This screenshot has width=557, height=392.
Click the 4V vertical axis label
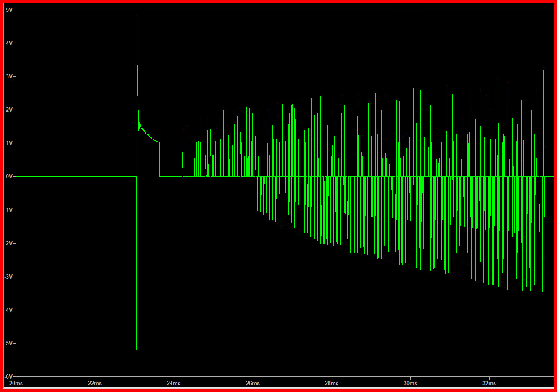click(x=9, y=43)
